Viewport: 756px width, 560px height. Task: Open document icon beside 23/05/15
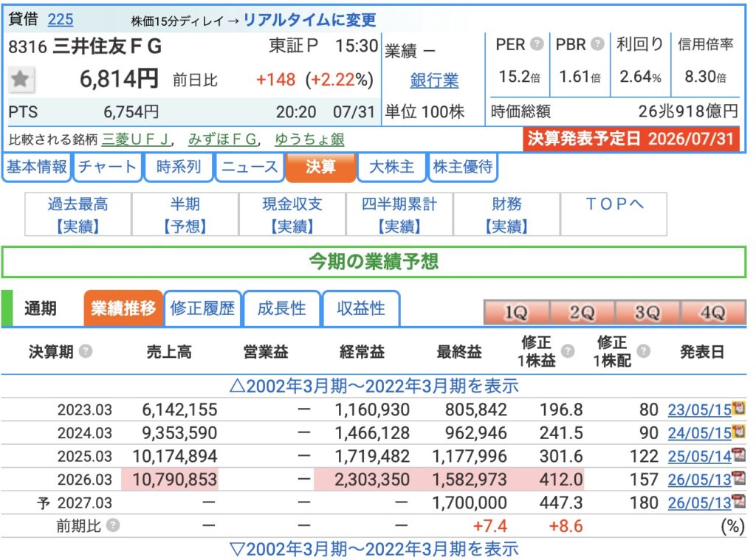coord(738,408)
